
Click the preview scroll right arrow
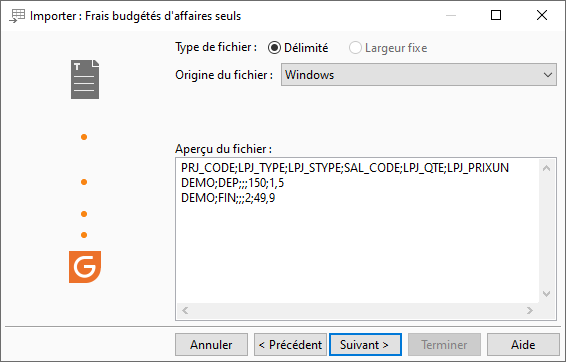click(x=530, y=310)
